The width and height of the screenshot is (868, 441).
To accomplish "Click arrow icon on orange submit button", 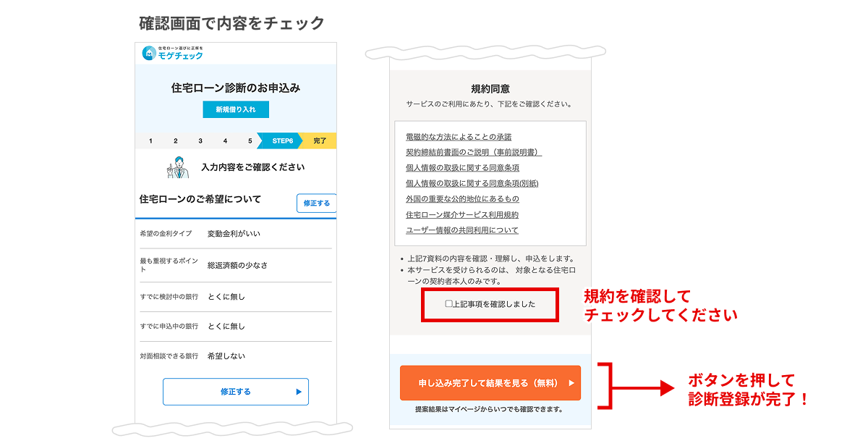I will tap(572, 383).
